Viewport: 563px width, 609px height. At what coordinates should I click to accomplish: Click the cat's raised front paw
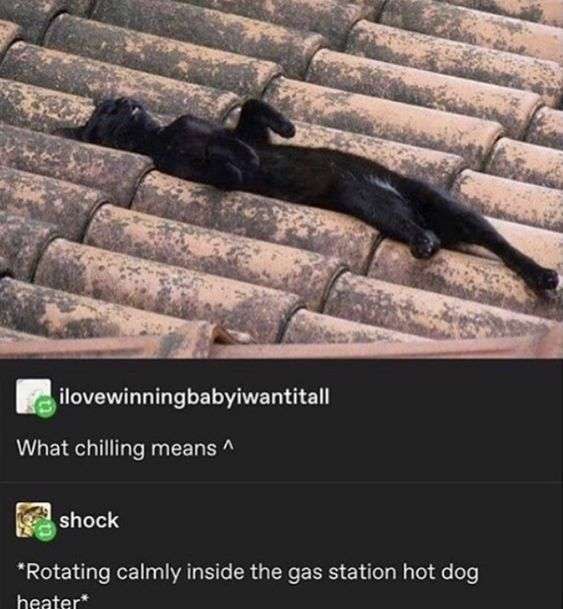pyautogui.click(x=268, y=118)
